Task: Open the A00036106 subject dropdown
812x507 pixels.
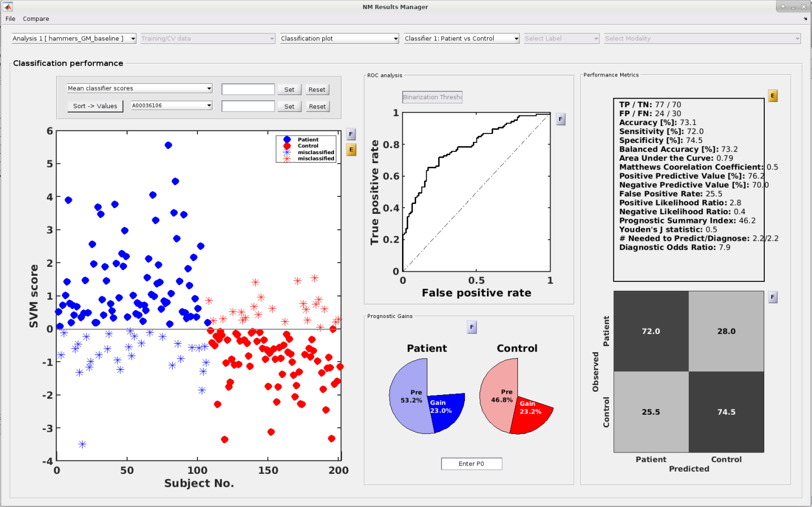Action: click(x=172, y=105)
